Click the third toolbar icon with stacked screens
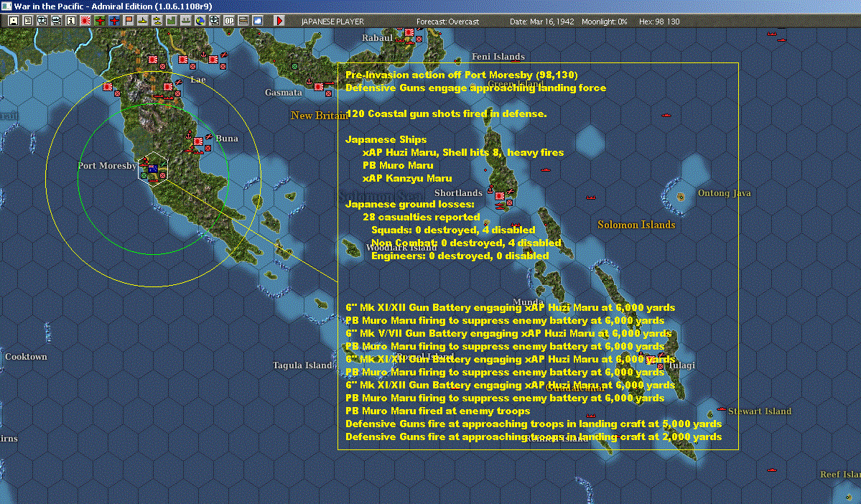This screenshot has width=861, height=504. pyautogui.click(x=42, y=21)
